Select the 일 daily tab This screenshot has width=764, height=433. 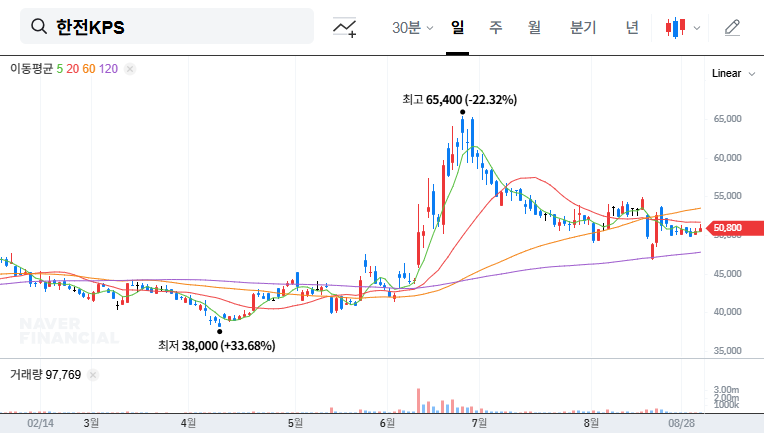[x=458, y=27]
